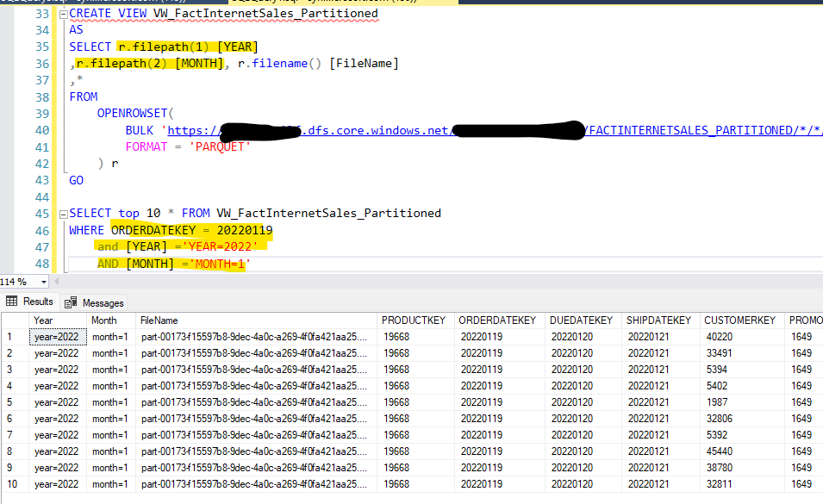Place cursor on the GO statement
823x504 pixels.
[76, 180]
